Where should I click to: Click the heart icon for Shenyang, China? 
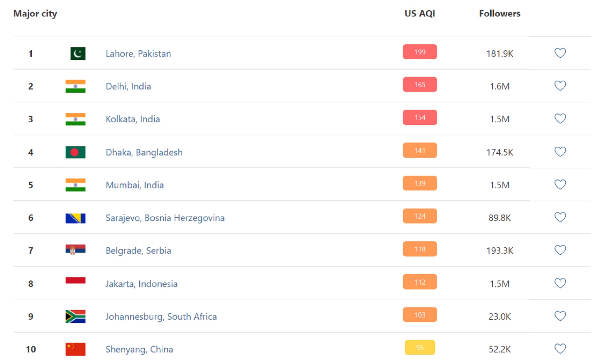pos(560,348)
